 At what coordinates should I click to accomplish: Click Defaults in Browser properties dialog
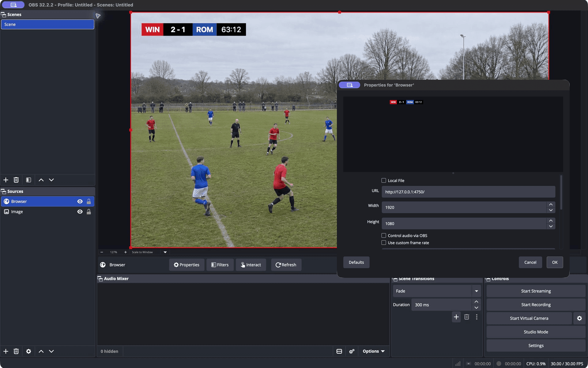(x=356, y=262)
